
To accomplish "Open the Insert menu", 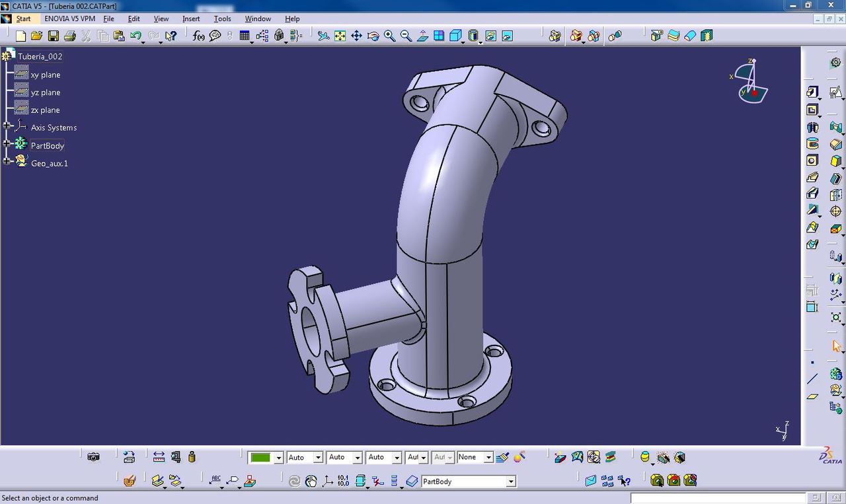I will pos(191,18).
